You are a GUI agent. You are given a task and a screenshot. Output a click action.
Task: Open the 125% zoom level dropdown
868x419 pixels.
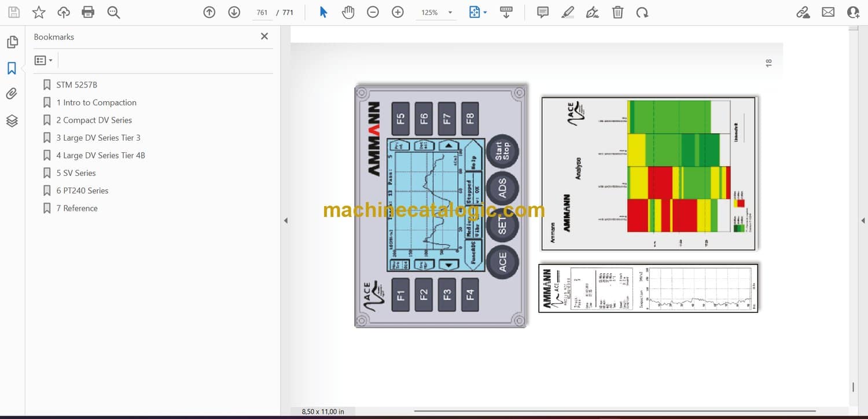pyautogui.click(x=436, y=12)
